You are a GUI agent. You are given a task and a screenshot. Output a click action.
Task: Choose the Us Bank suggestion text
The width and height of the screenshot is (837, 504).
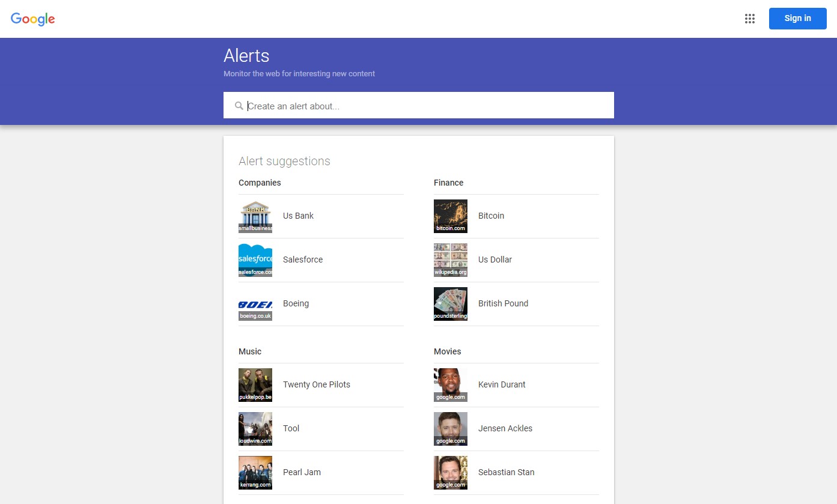pyautogui.click(x=298, y=216)
